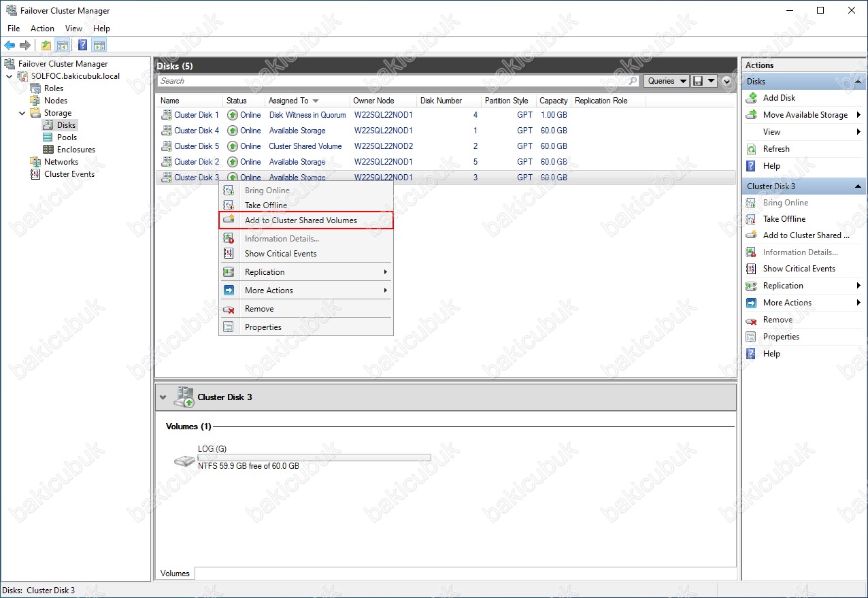Collapse the Cluster Disk 3 details pane

point(163,397)
